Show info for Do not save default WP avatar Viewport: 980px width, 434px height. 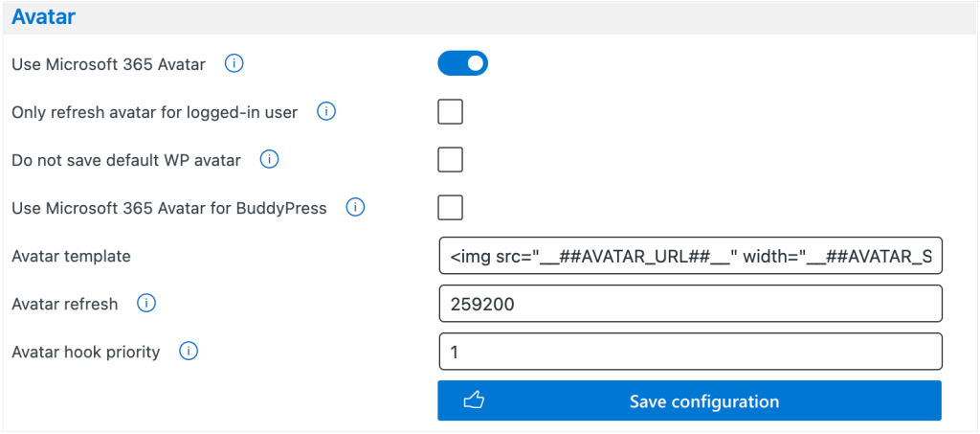click(x=270, y=160)
